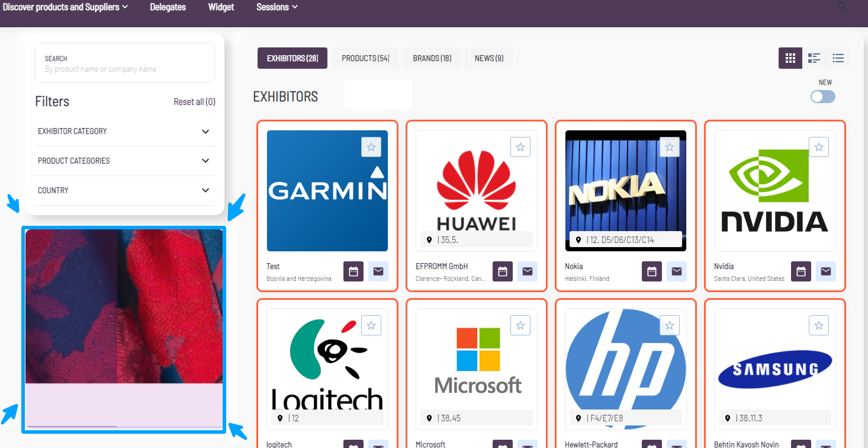Open the Brands (18) tab

(432, 58)
